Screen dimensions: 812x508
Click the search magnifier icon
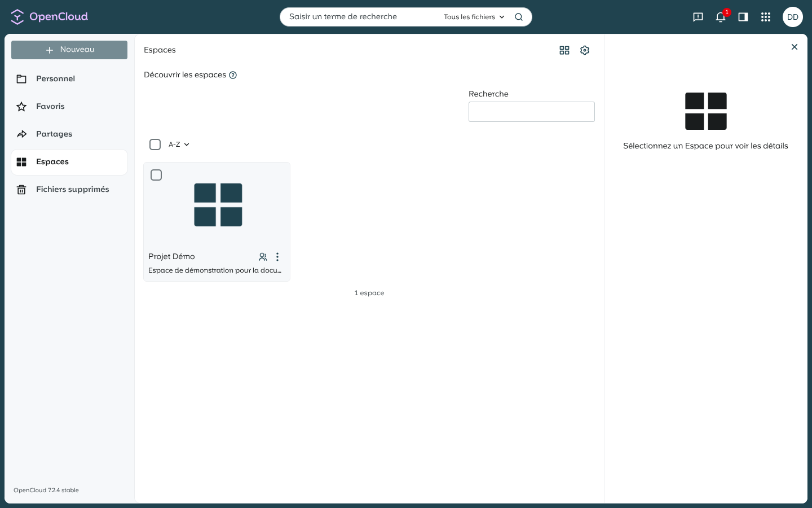coord(519,17)
